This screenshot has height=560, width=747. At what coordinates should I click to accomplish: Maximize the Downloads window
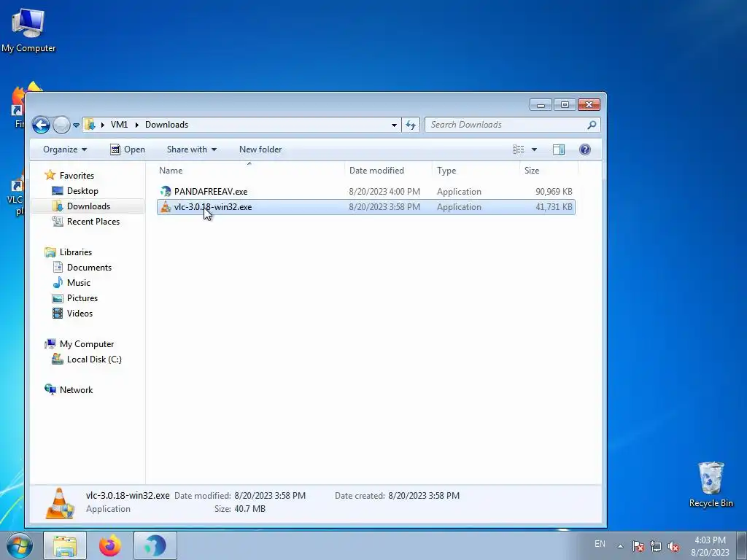(x=565, y=105)
